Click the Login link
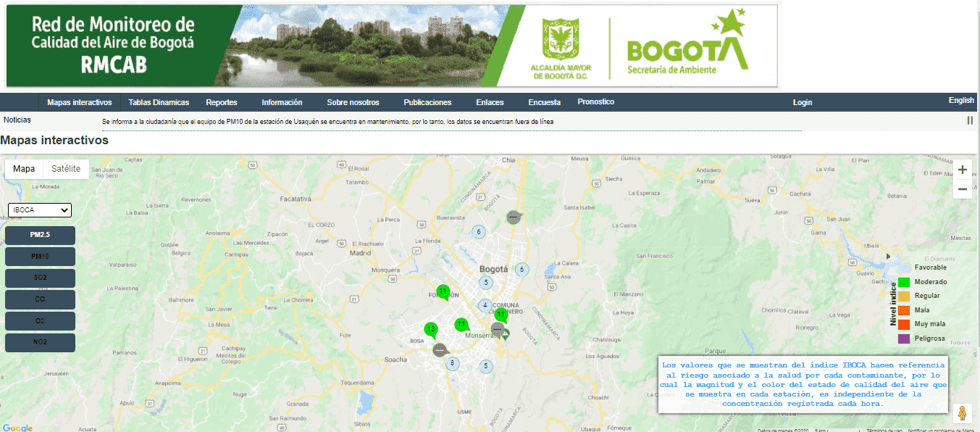 click(803, 102)
